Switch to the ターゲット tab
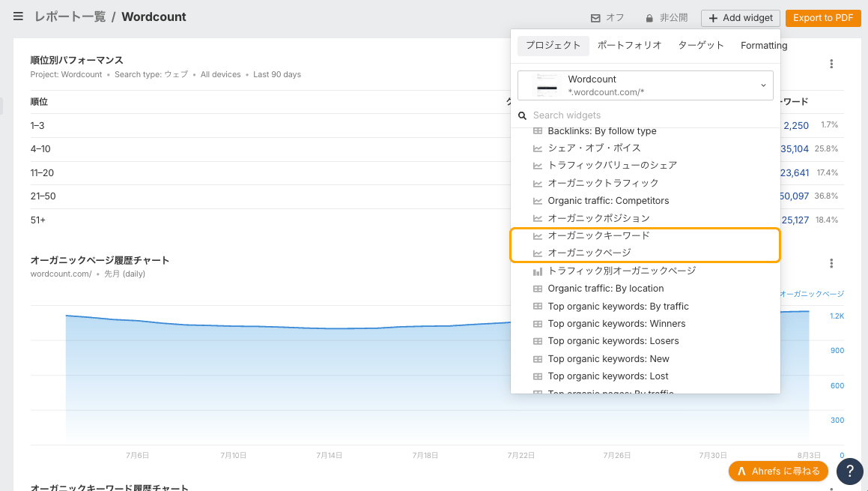The height and width of the screenshot is (491, 868). [x=701, y=46]
